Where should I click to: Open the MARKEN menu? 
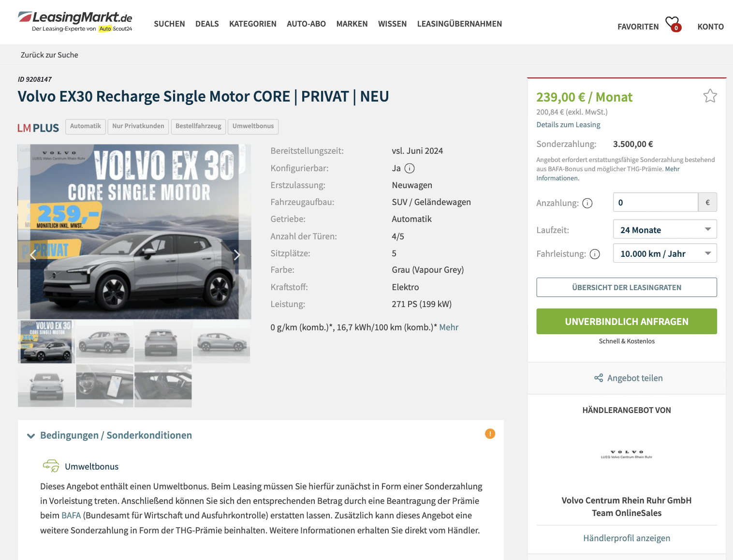pyautogui.click(x=352, y=24)
